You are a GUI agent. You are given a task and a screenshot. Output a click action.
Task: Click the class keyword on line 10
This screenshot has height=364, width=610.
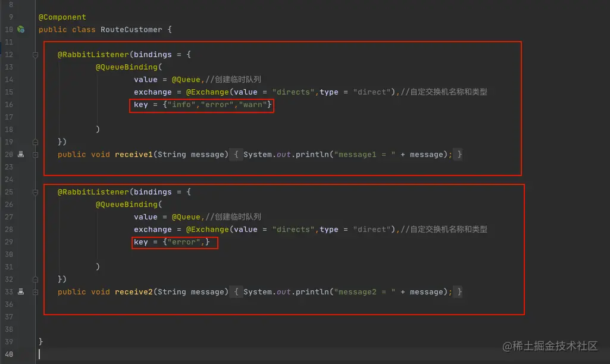pos(84,30)
